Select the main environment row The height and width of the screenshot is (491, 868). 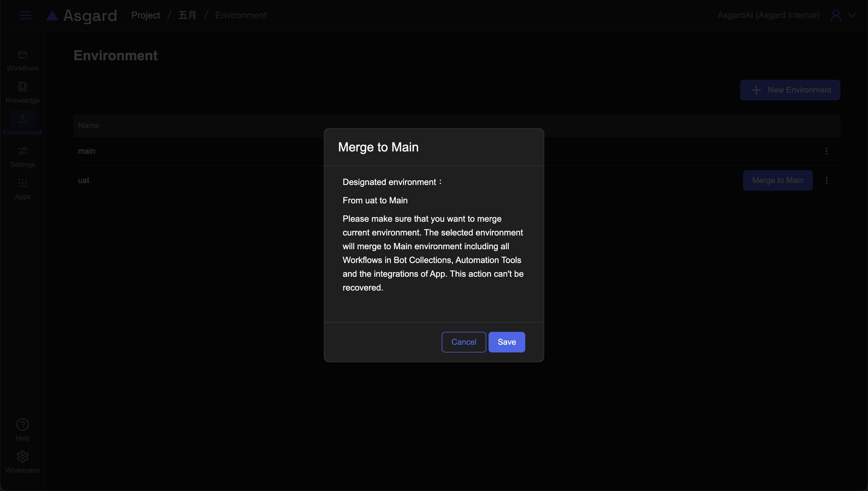(x=87, y=151)
